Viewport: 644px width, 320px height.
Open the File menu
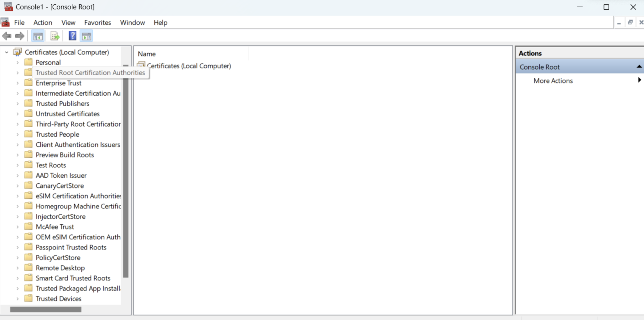[x=19, y=23]
